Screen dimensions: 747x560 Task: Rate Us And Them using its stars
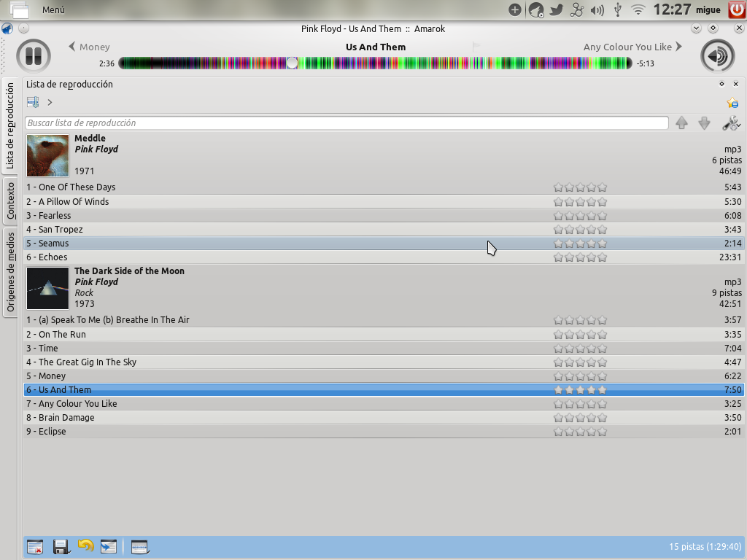point(580,390)
